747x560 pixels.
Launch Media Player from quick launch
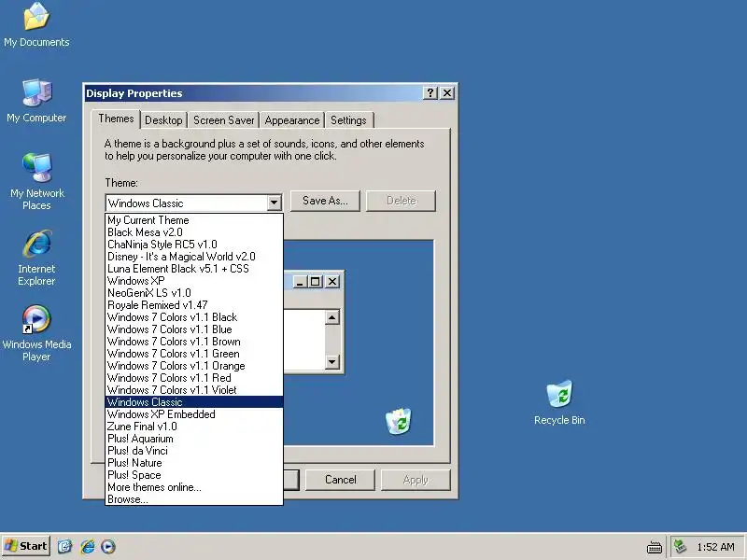[x=108, y=546]
